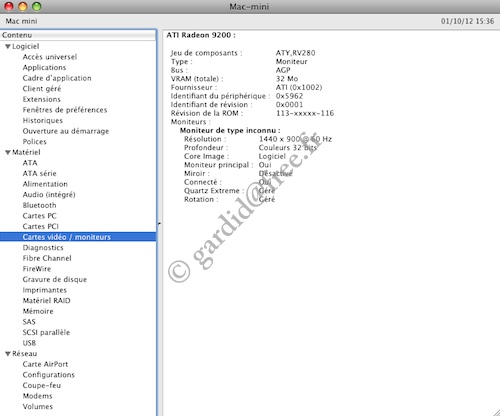The height and width of the screenshot is (416, 500).
Task: Click the window resize grip corner
Action: pyautogui.click(x=496, y=412)
